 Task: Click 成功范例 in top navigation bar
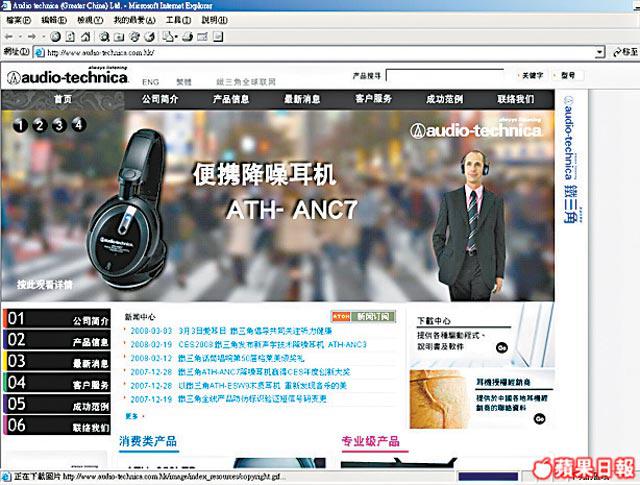point(444,99)
